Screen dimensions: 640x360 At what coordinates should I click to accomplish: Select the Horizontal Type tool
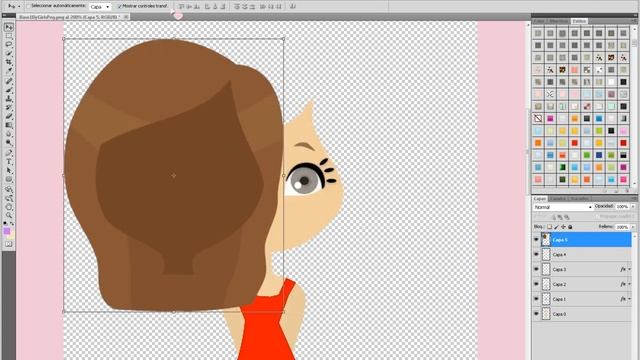coord(9,162)
